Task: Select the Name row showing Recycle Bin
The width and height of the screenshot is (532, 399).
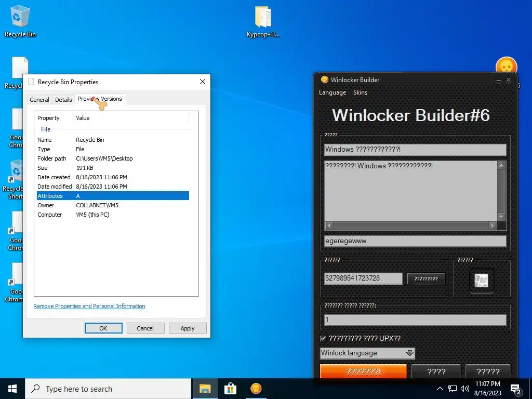Action: pos(113,140)
